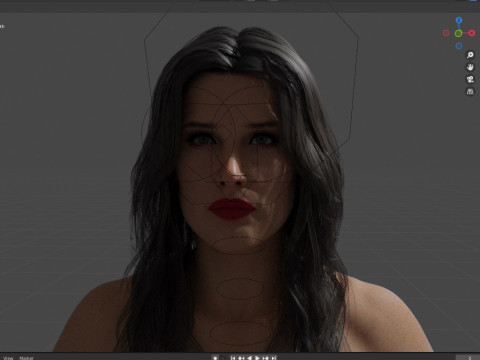Click the pan view hand icon
Image resolution: width=480 pixels, height=360 pixels.
pyautogui.click(x=470, y=67)
